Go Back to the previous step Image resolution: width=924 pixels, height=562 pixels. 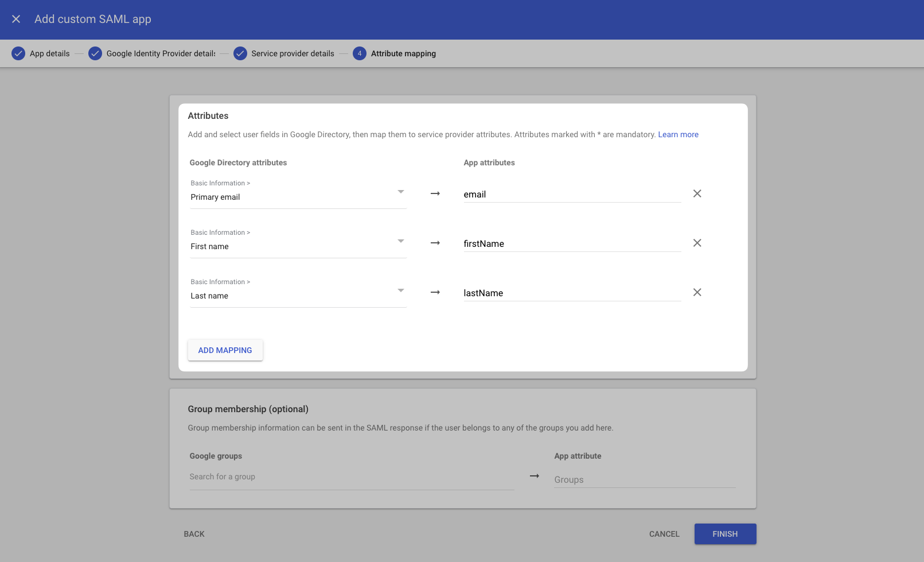click(194, 534)
